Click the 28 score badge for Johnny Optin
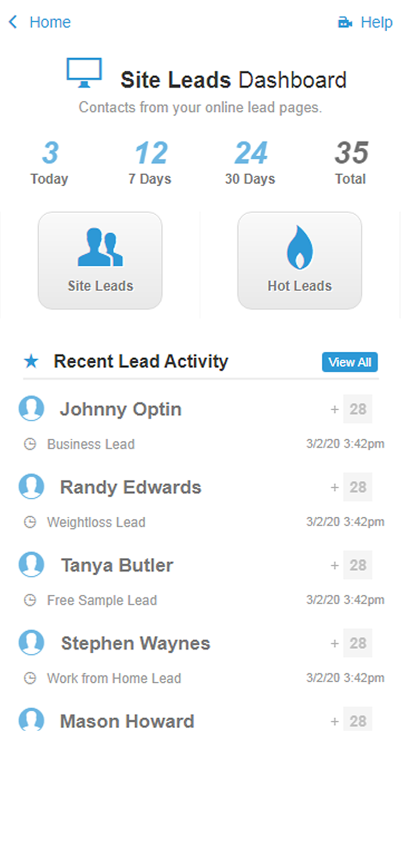Screen dimensions: 401x868 pos(357,409)
